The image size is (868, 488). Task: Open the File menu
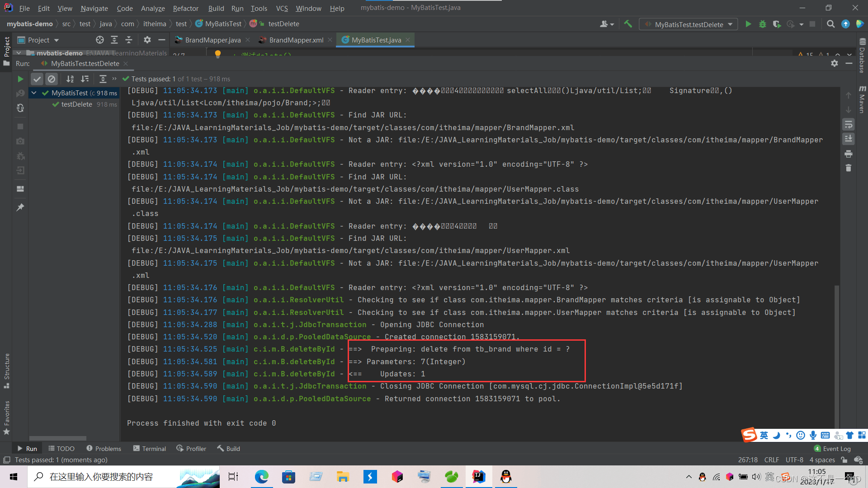[x=24, y=8]
